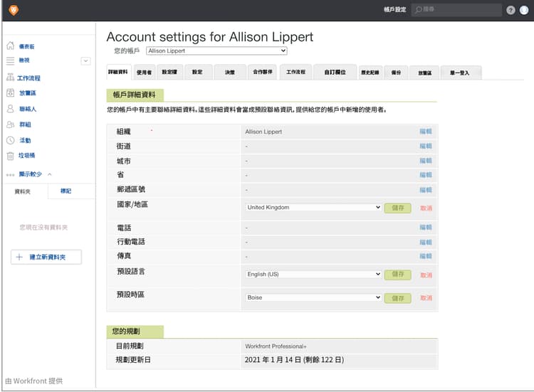Open the 單一登入 tab
This screenshot has width=534, height=392.
461,73
